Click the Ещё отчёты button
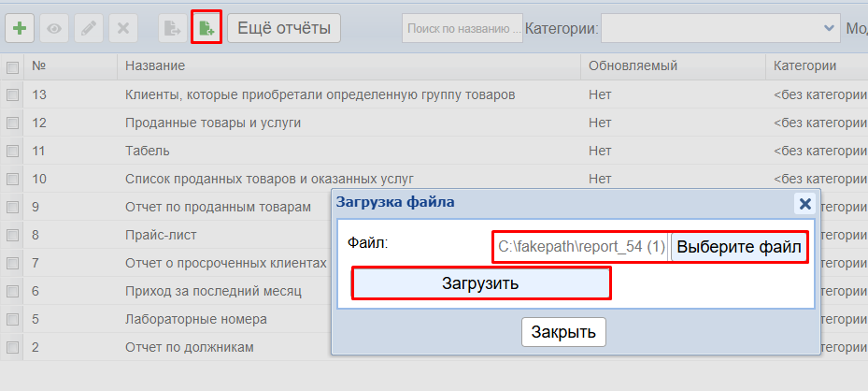868x391 pixels. pos(284,28)
